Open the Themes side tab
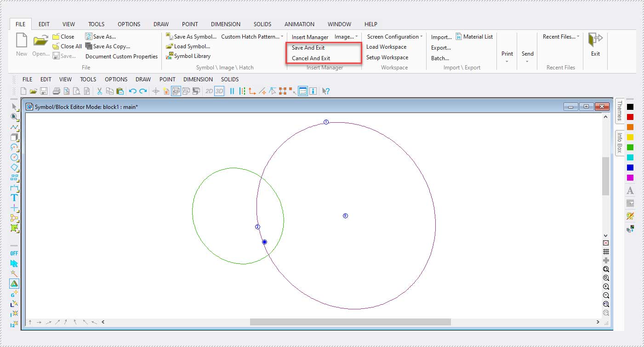This screenshot has width=644, height=347. pos(620,111)
